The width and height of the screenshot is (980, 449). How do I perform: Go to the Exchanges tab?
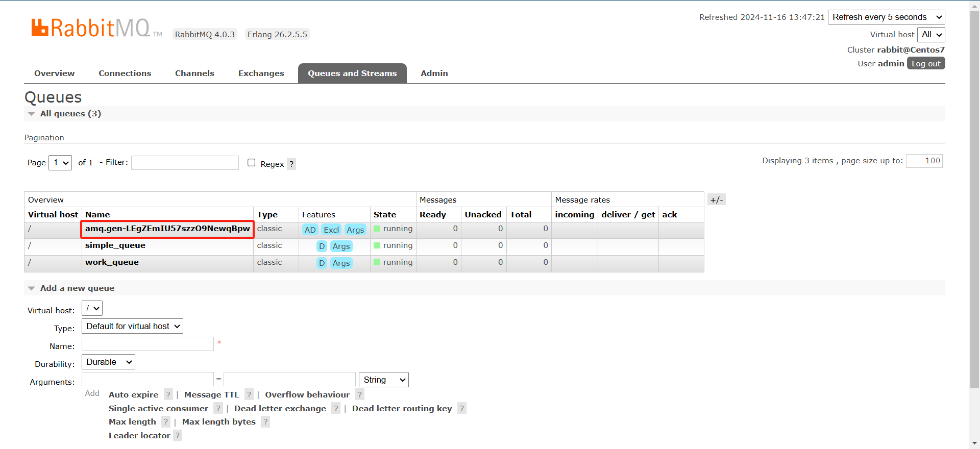tap(261, 73)
